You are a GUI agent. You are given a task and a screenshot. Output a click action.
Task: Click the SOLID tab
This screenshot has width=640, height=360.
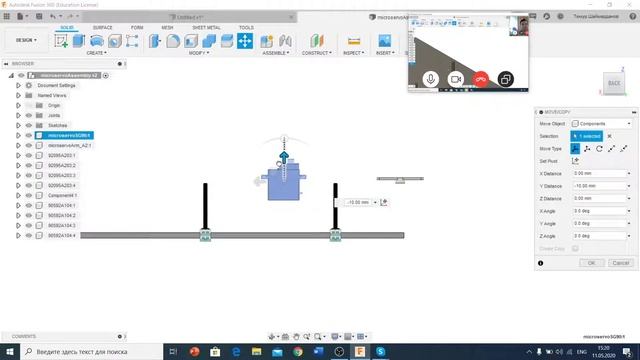(x=67, y=27)
